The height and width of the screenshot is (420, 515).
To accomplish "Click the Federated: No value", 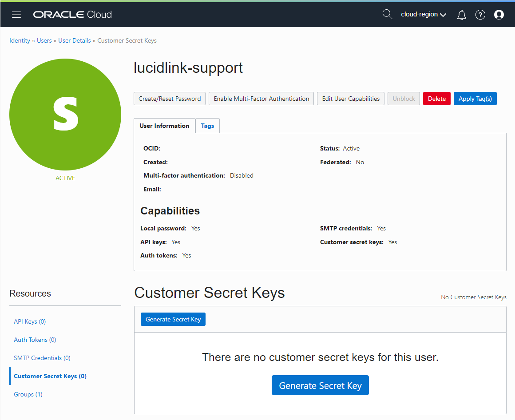I will (x=360, y=162).
